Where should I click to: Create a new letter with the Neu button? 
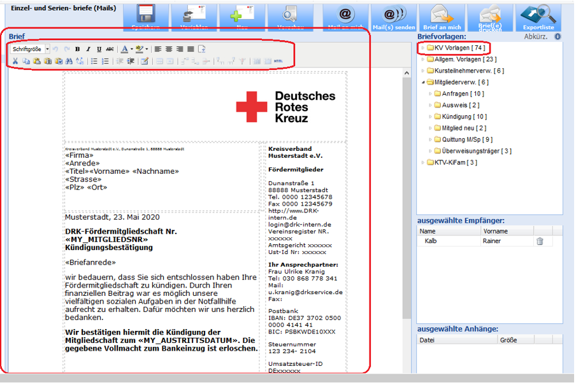[242, 17]
